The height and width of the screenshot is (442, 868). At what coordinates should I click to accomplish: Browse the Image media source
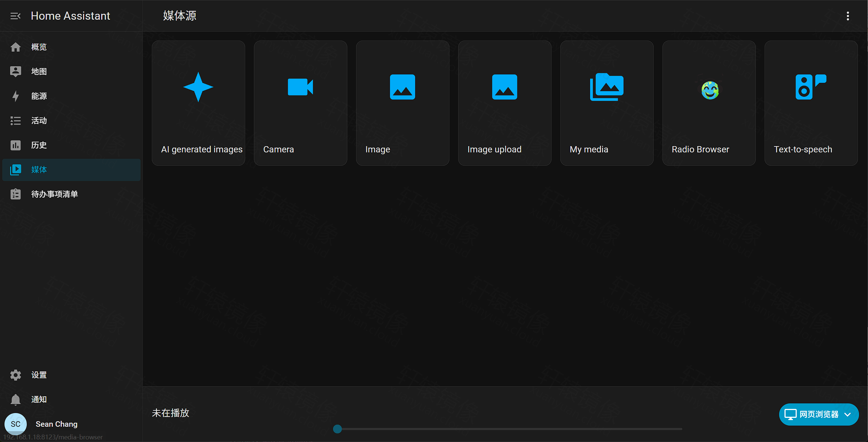point(403,103)
